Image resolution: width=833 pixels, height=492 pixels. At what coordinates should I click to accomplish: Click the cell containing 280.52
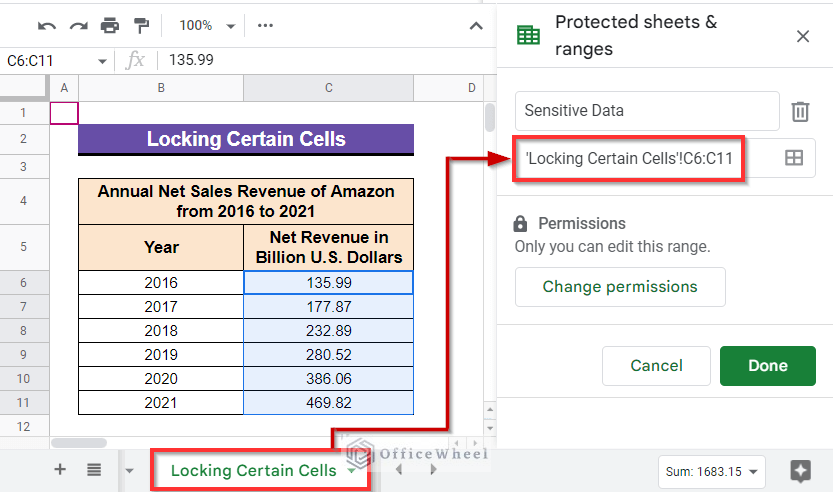pyautogui.click(x=328, y=354)
